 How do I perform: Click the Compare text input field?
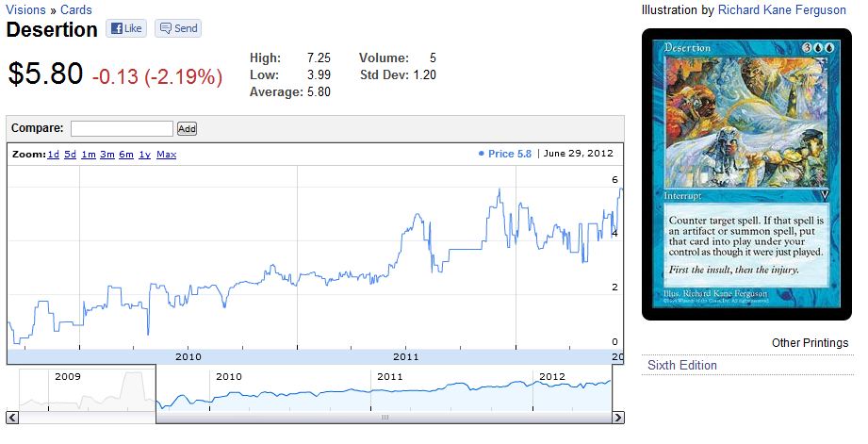click(122, 128)
